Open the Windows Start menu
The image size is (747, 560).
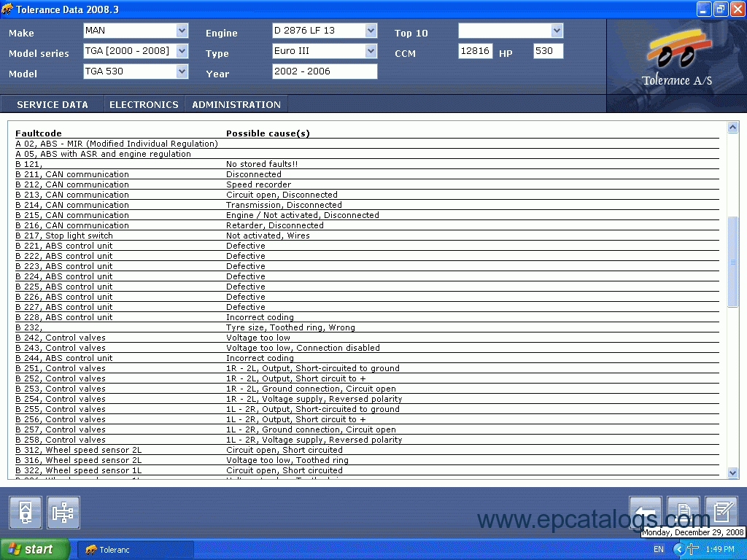click(35, 550)
